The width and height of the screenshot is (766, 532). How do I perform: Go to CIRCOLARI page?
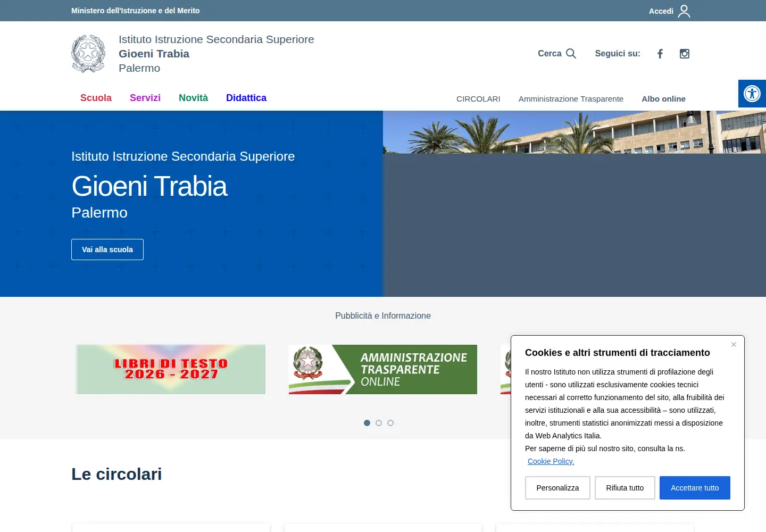pos(478,99)
